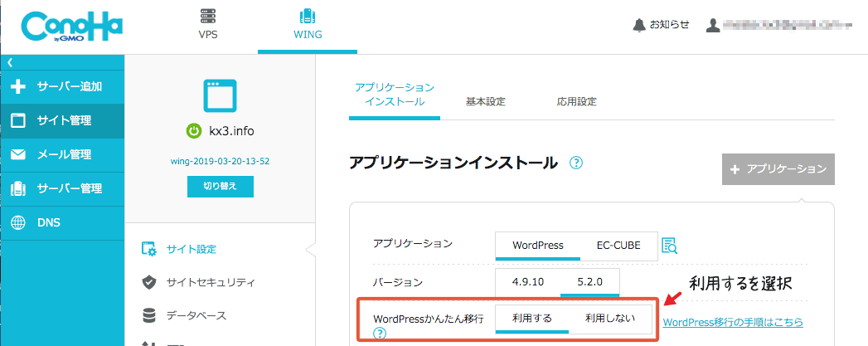Click server name wing-2019-03-20-13-52

(x=221, y=161)
